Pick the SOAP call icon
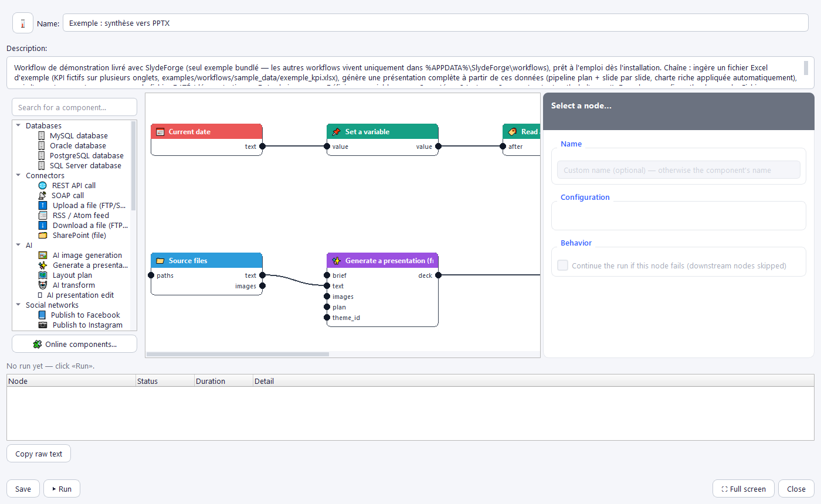 pos(42,196)
